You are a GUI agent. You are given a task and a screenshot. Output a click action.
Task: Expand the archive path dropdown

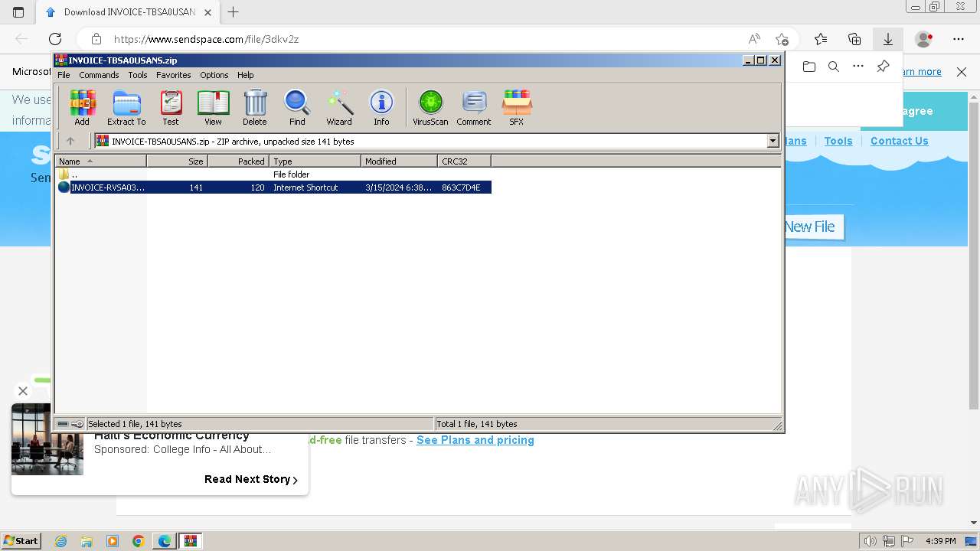click(773, 141)
